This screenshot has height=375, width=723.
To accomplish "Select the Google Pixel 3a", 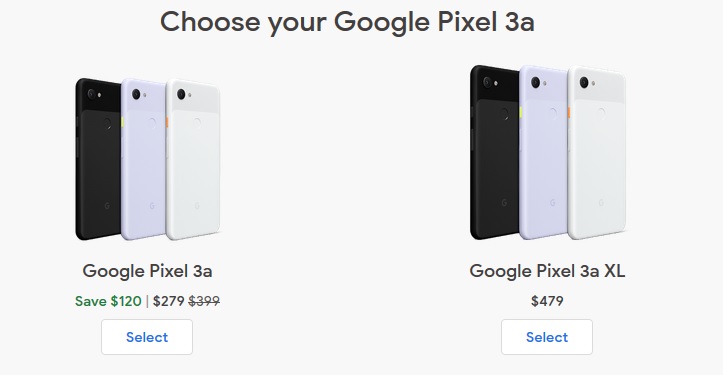I will click(147, 337).
